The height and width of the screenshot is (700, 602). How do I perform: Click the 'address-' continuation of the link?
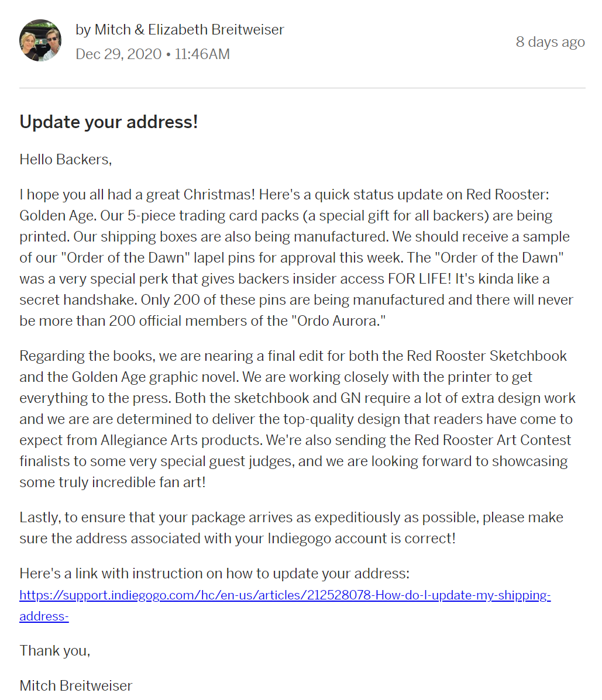click(44, 616)
